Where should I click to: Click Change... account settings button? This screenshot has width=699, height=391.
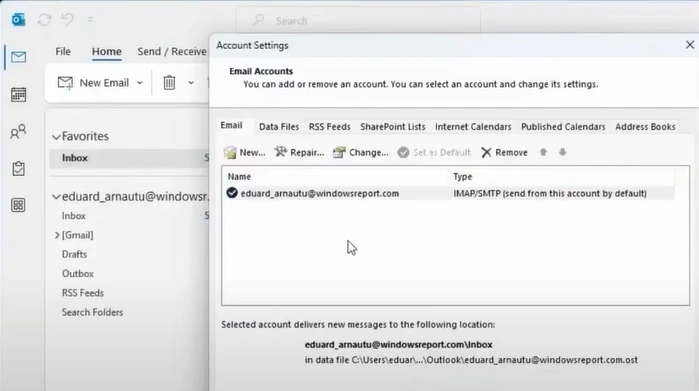[361, 152]
